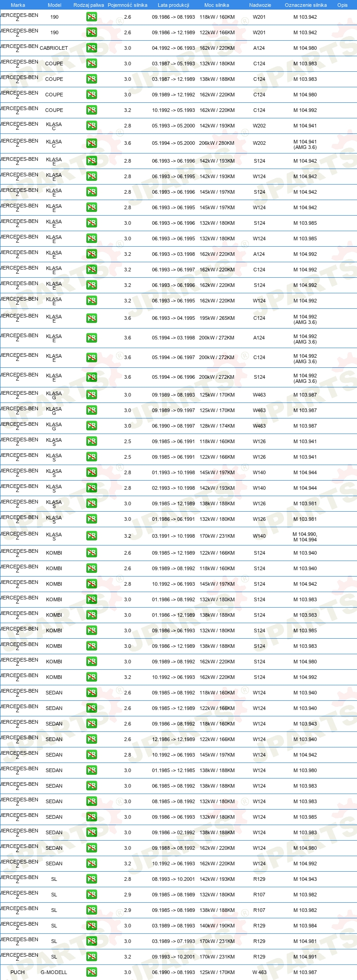Screen dimensions: 357x980
Task: Click the 01.1985 -> 12.1985 production years cell
Action: 173,770
